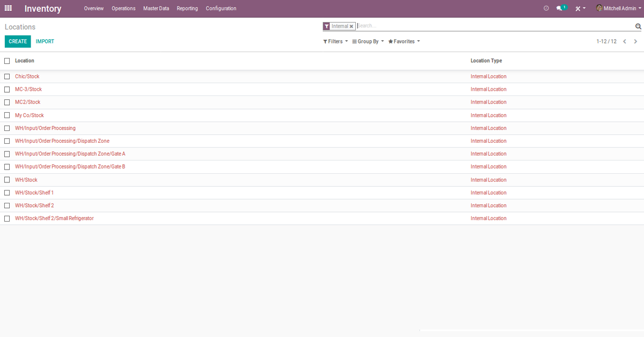Viewport: 644px width, 337px height.
Task: Open the MC2/Stock location
Action: pos(28,102)
